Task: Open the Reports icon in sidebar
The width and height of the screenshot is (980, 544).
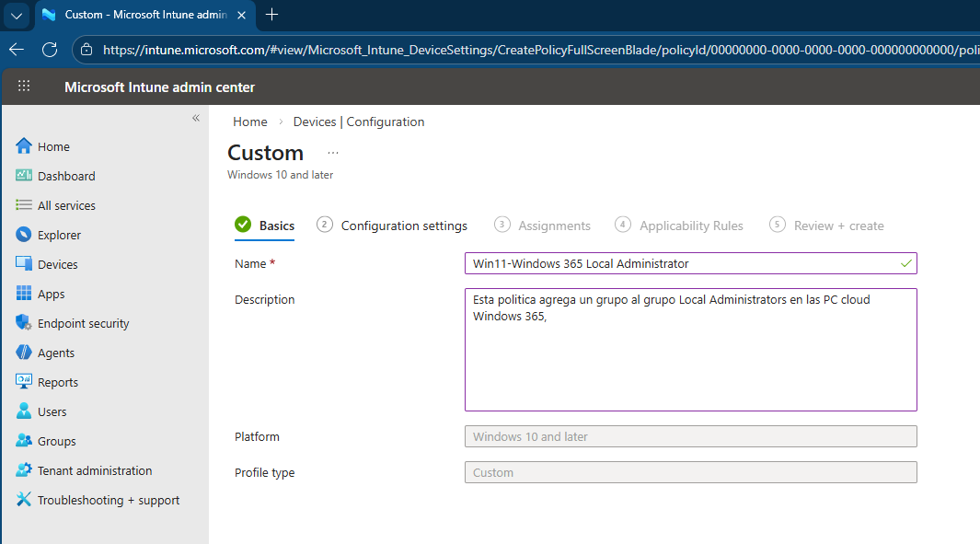Action: click(x=24, y=382)
